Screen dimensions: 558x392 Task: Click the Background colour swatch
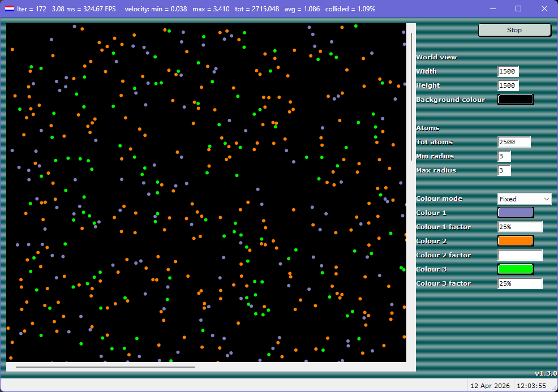[x=515, y=100]
